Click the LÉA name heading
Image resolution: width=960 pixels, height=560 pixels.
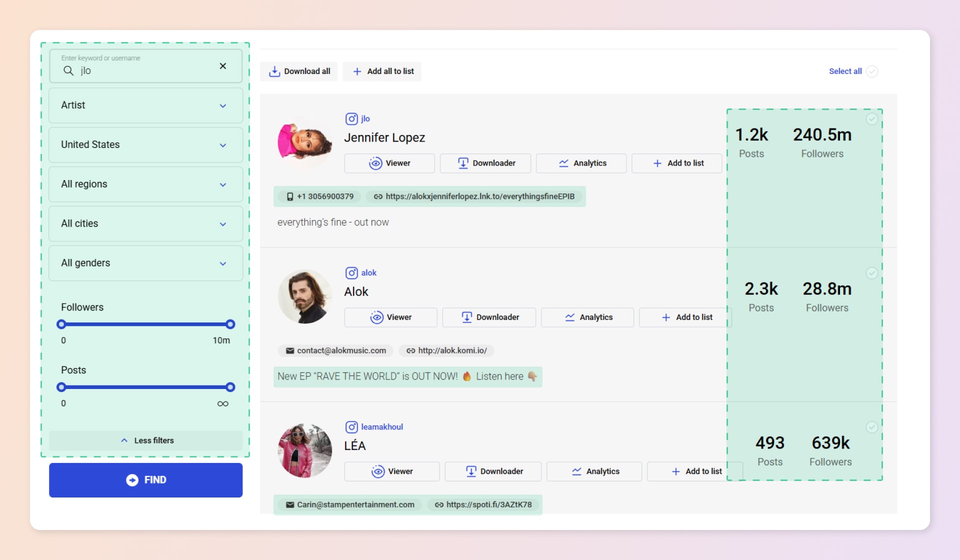point(355,445)
